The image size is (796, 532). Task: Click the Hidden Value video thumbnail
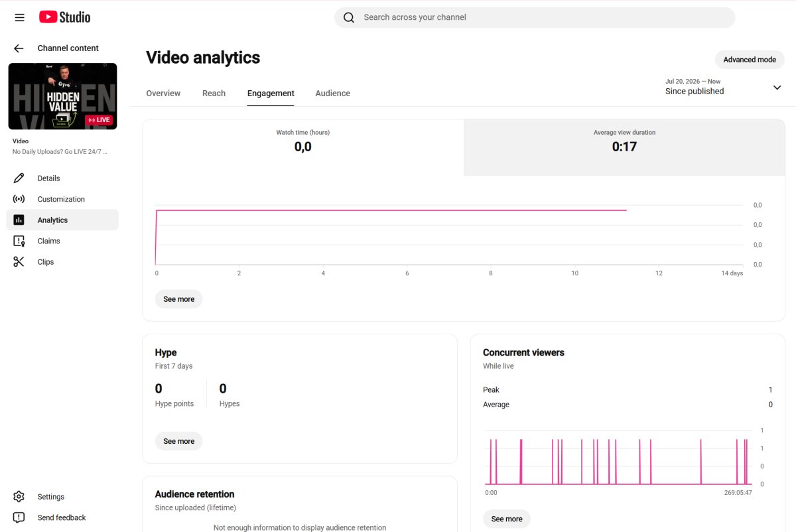(x=62, y=96)
